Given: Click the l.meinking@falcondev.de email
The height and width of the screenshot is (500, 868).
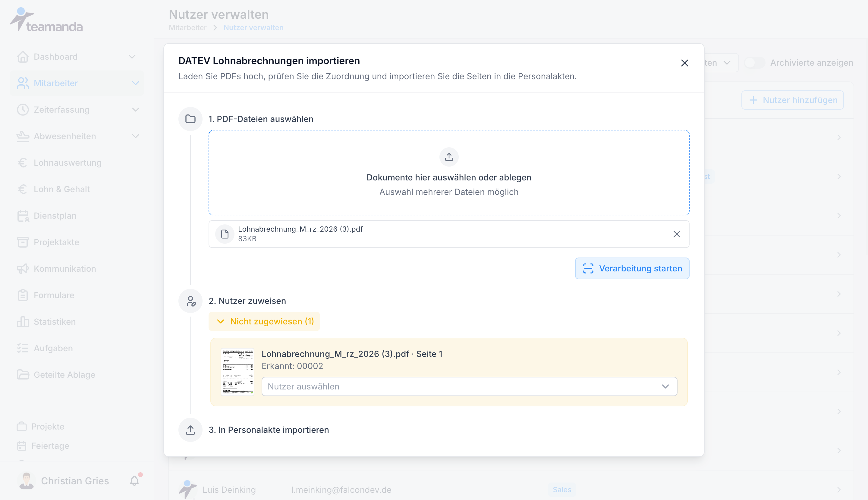Looking at the screenshot, I should point(341,490).
